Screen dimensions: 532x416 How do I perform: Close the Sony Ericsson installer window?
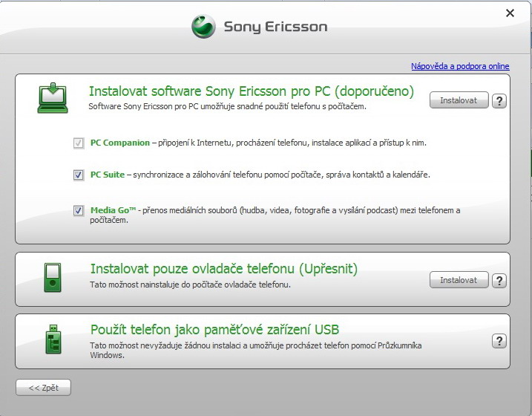(x=510, y=13)
